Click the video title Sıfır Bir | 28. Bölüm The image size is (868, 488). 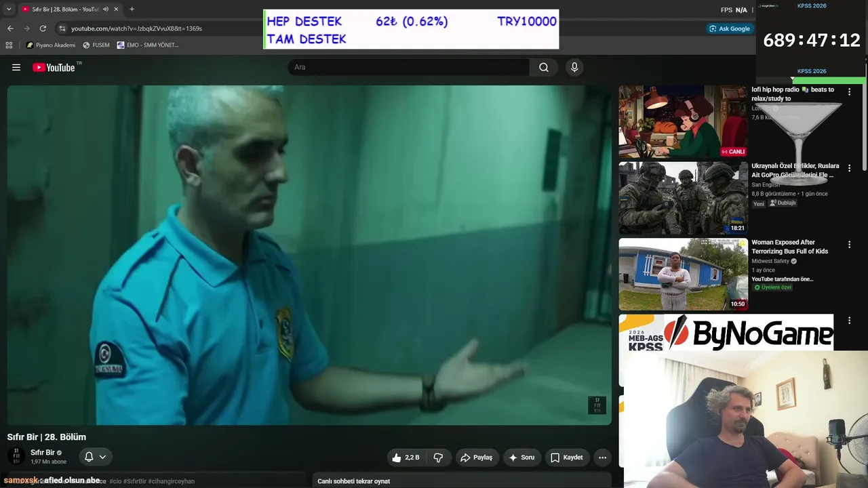coord(47,437)
